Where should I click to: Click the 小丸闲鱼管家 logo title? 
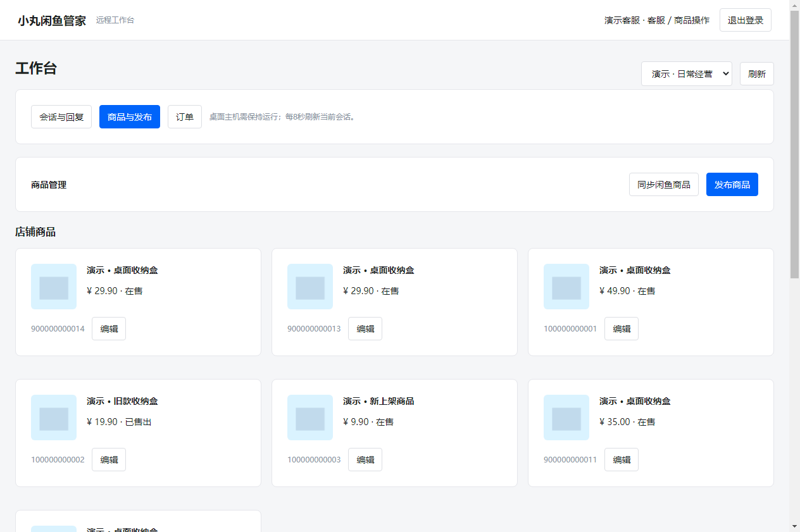coord(52,20)
